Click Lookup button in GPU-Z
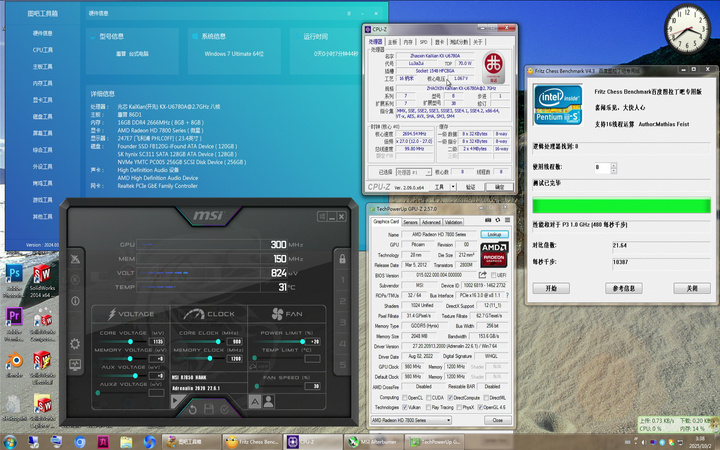The height and width of the screenshot is (450, 720). pos(494,234)
